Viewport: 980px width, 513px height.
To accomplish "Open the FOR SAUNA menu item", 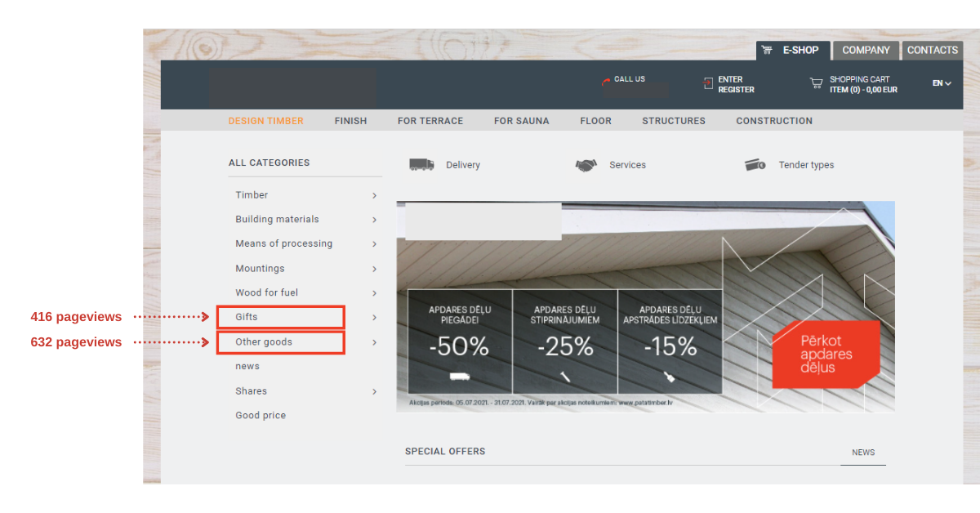I will [x=522, y=120].
